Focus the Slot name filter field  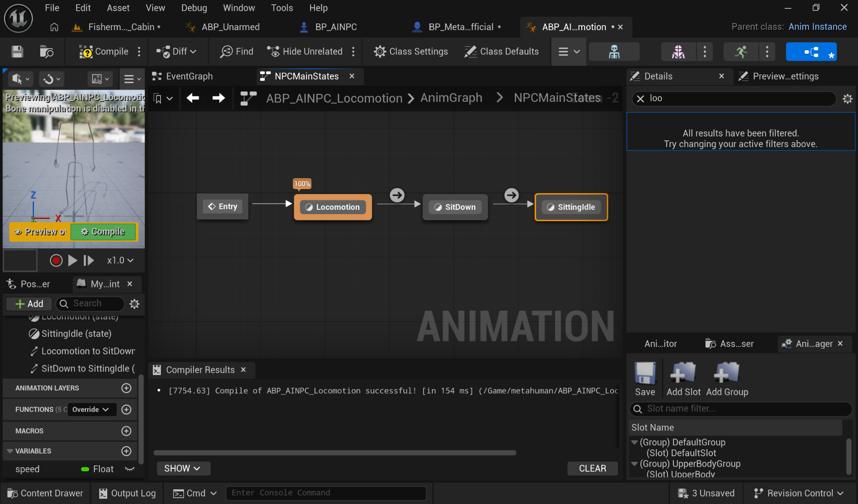(x=740, y=409)
